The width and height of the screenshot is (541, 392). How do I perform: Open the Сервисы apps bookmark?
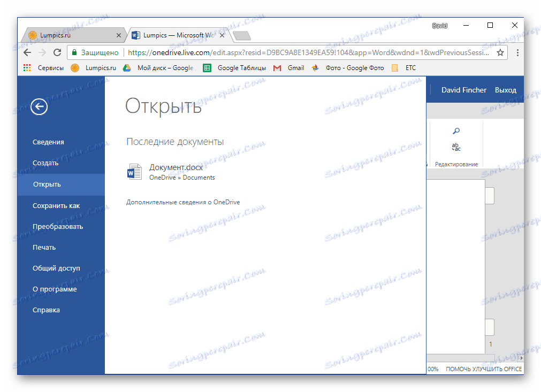pyautogui.click(x=43, y=68)
